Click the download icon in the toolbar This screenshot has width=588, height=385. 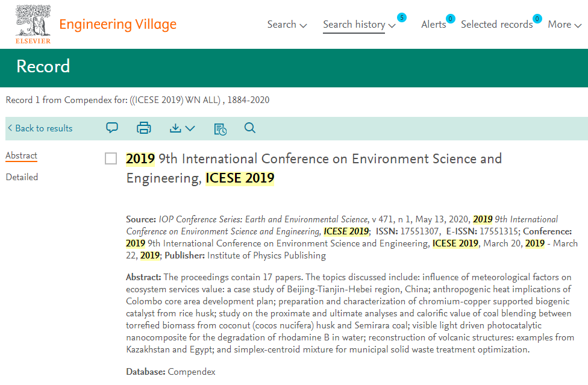175,128
